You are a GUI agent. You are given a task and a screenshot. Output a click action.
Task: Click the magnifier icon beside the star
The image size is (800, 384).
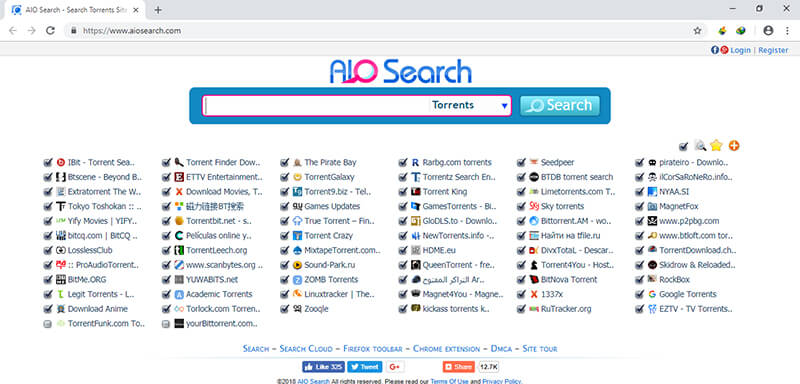[701, 146]
